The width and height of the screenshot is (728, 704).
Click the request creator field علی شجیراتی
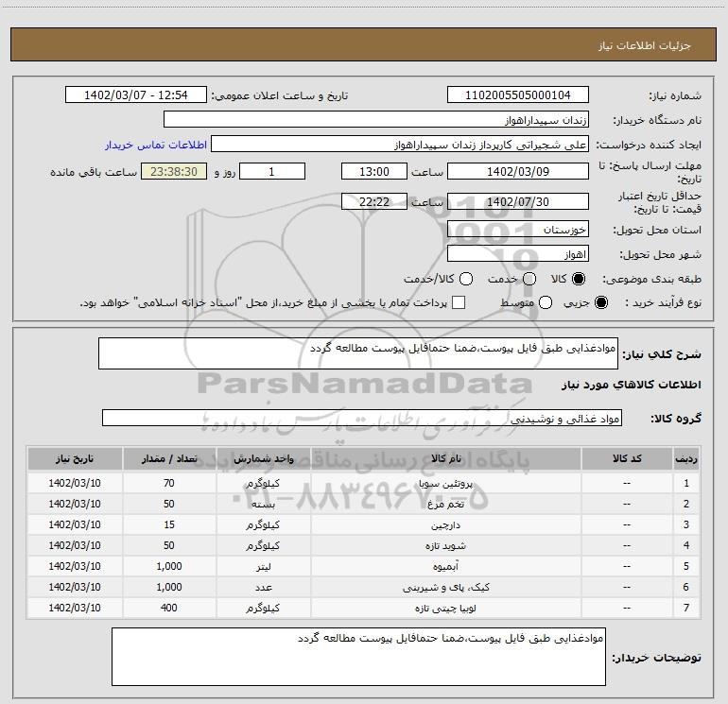400,145
